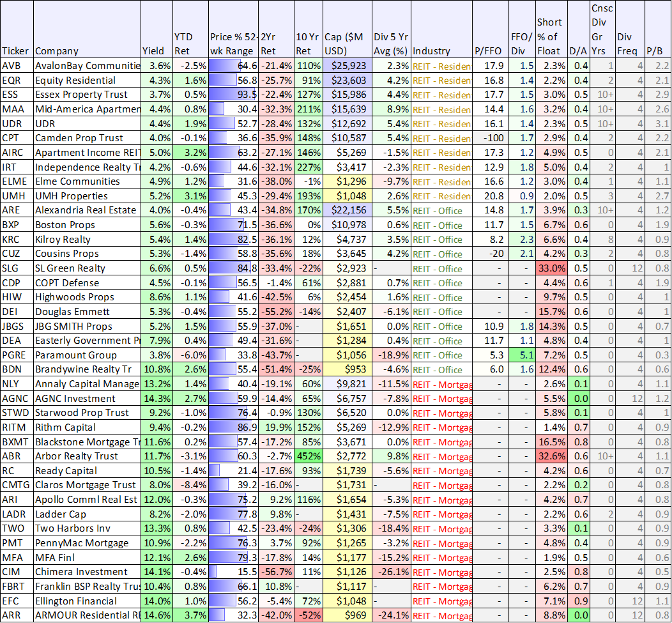Click the -55.2% two-year return cell
The height and width of the screenshot is (623, 672).
[x=276, y=312]
